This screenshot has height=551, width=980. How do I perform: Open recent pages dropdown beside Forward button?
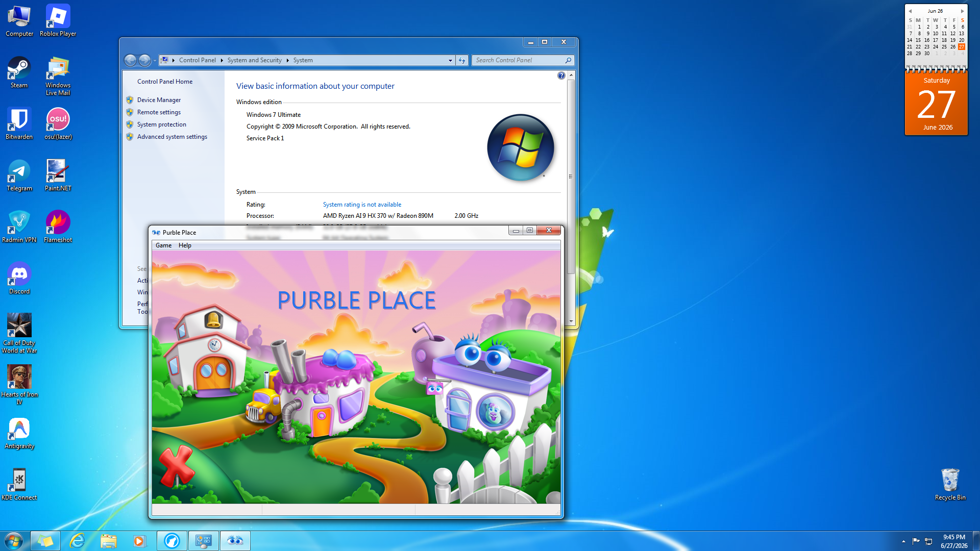click(155, 60)
